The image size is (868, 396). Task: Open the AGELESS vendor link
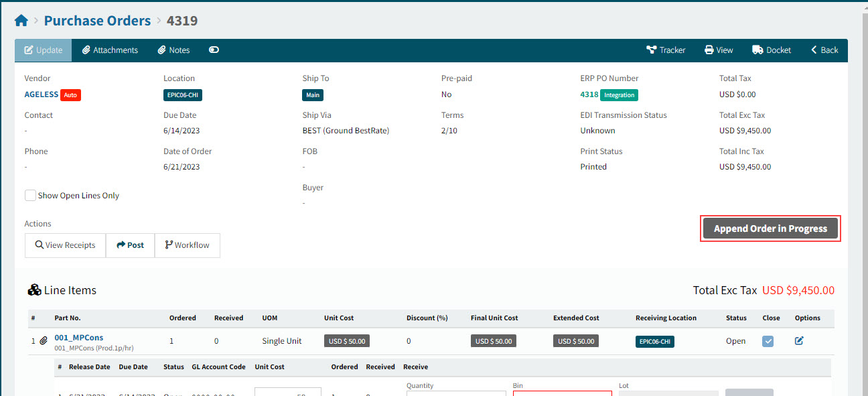click(42, 94)
